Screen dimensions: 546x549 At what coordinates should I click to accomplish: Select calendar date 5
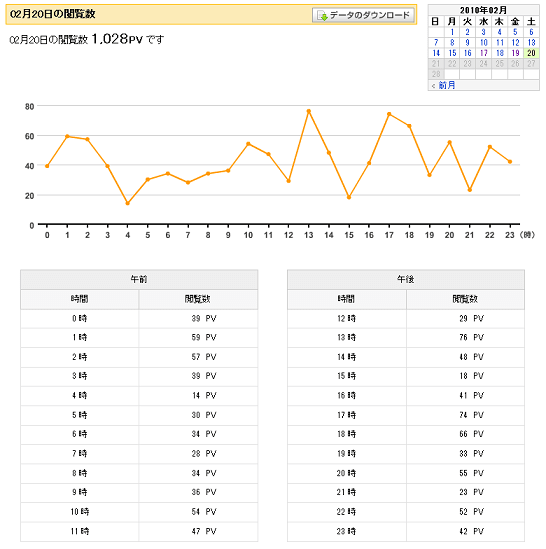pos(515,32)
